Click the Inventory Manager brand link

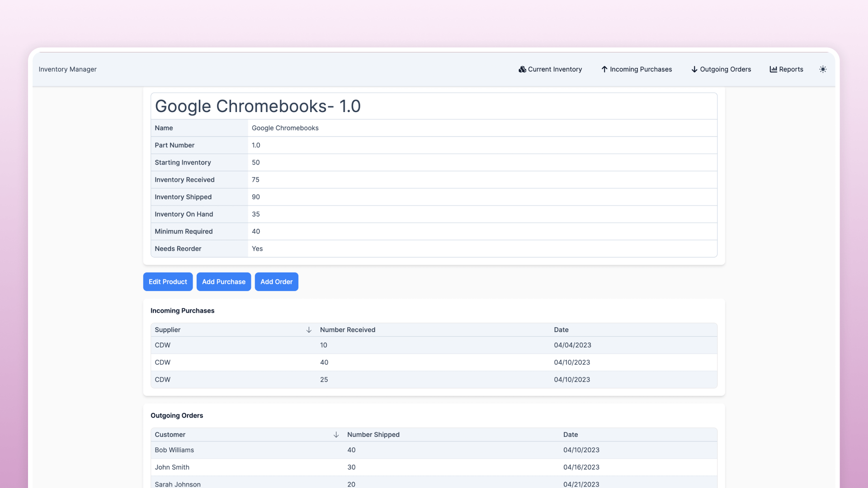67,69
